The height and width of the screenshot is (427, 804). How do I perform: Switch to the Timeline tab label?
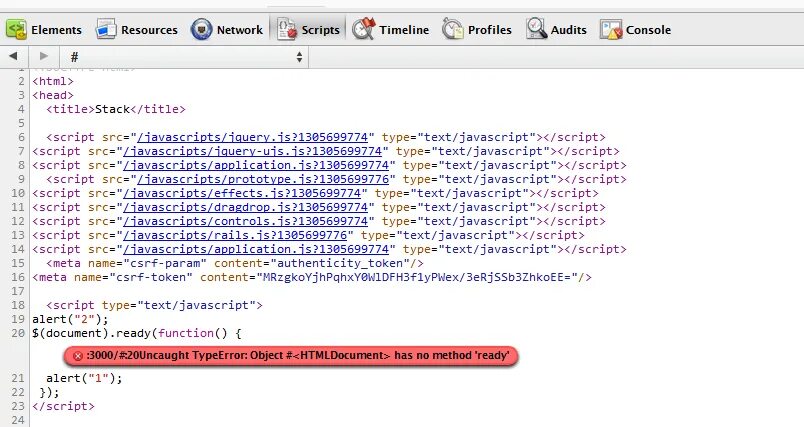[404, 30]
